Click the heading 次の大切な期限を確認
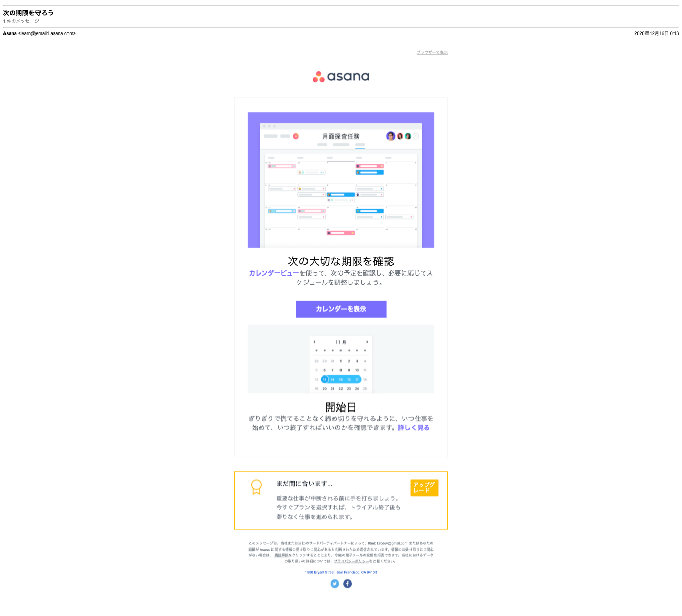 pyautogui.click(x=341, y=261)
